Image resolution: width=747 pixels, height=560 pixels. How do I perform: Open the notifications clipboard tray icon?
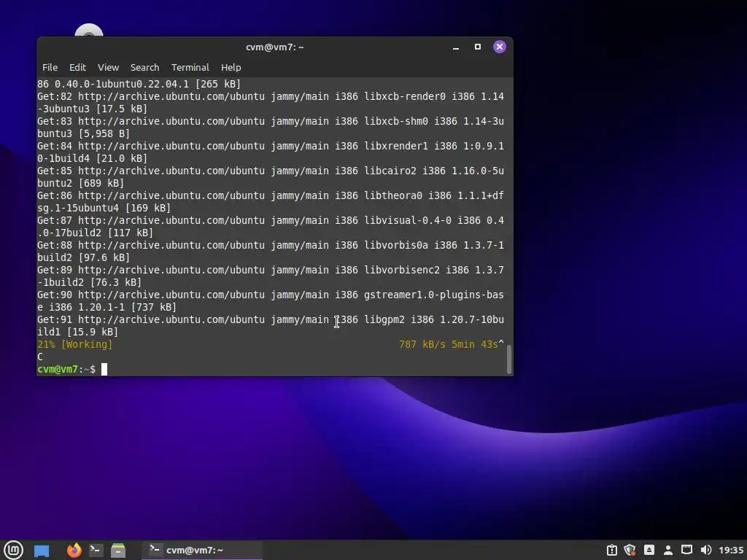tap(612, 550)
